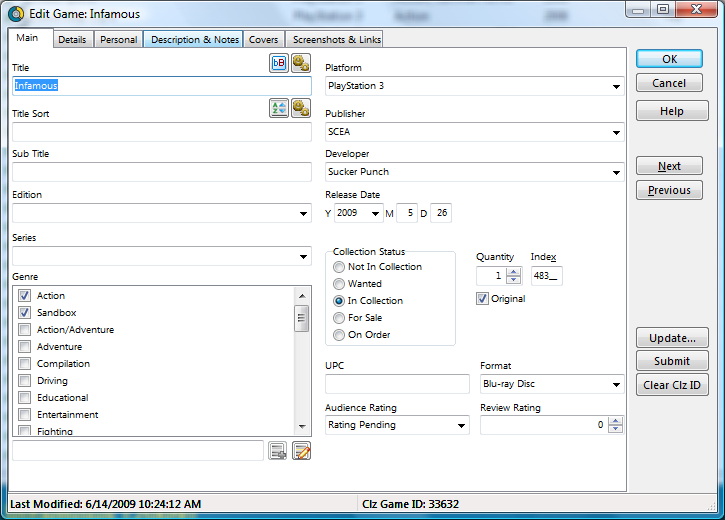The image size is (725, 520).
Task: Open the Series dropdown list
Action: coord(303,257)
